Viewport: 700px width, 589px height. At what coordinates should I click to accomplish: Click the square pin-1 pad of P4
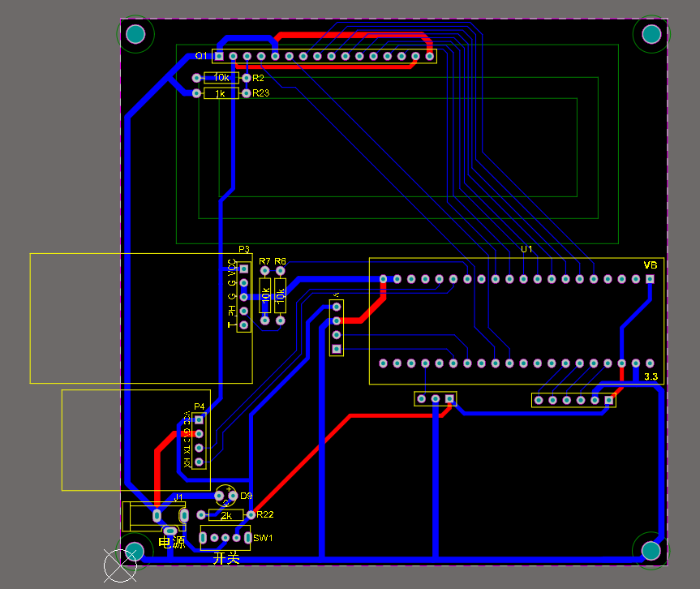tap(199, 419)
